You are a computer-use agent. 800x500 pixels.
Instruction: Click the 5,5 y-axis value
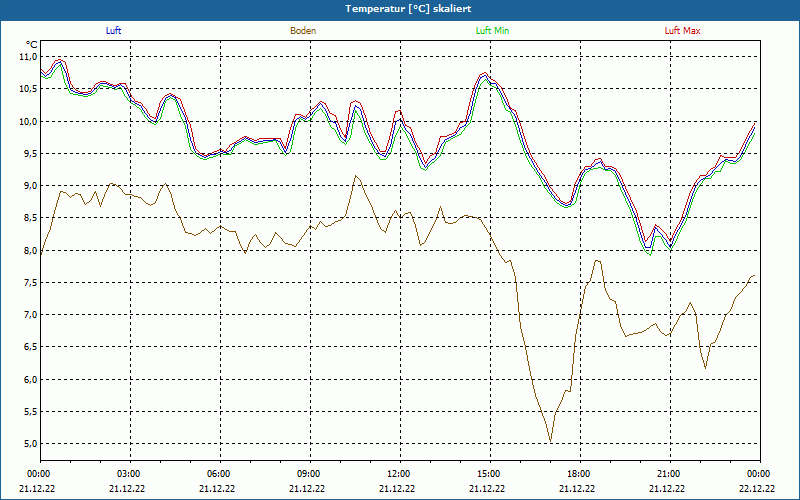pos(30,412)
